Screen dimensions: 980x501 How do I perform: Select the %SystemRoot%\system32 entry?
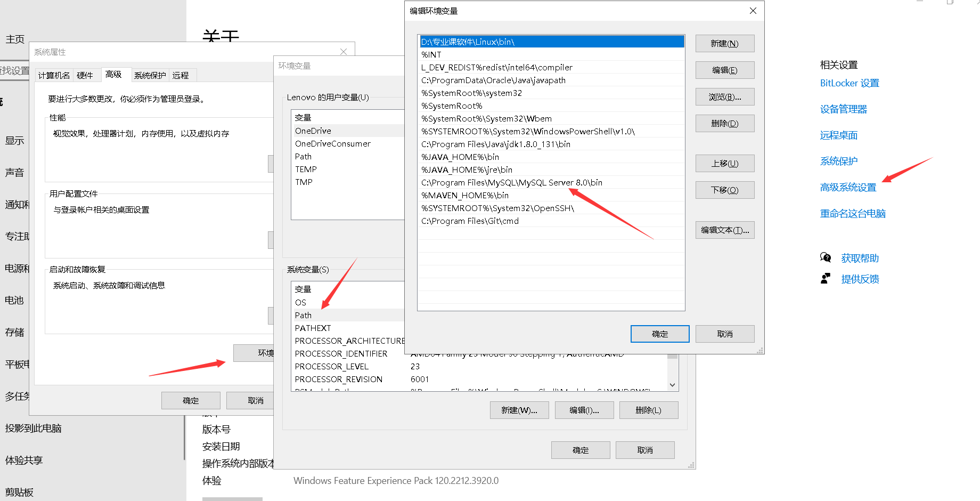[551, 93]
